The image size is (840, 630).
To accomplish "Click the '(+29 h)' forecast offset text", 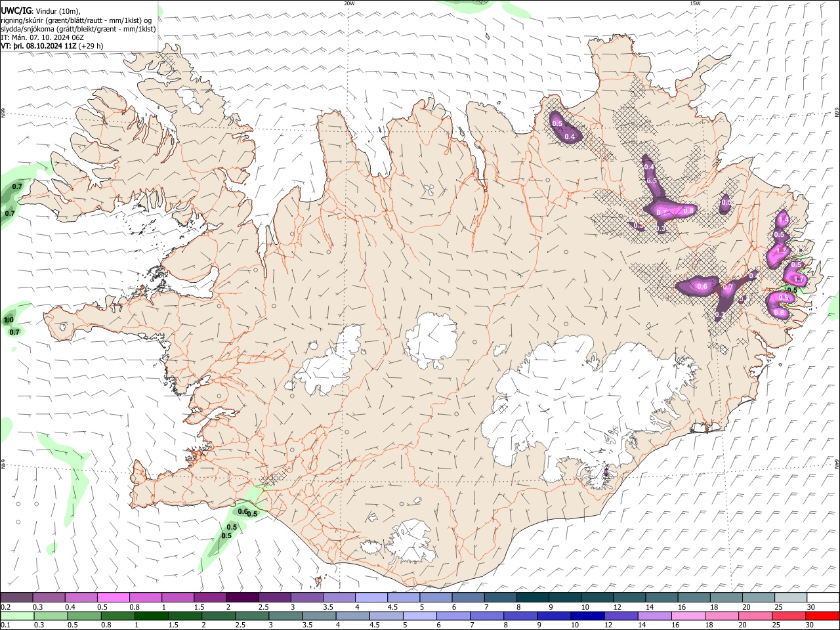I will [91, 46].
